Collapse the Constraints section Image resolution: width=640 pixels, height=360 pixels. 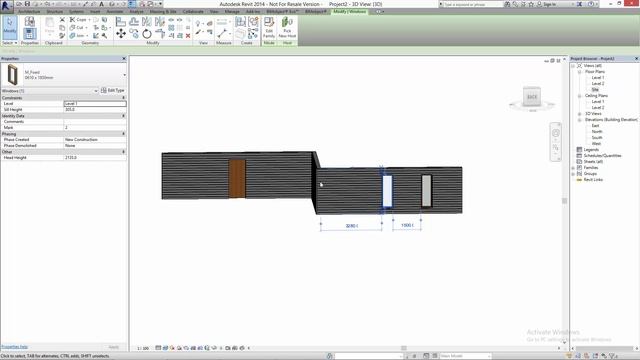coord(124,98)
